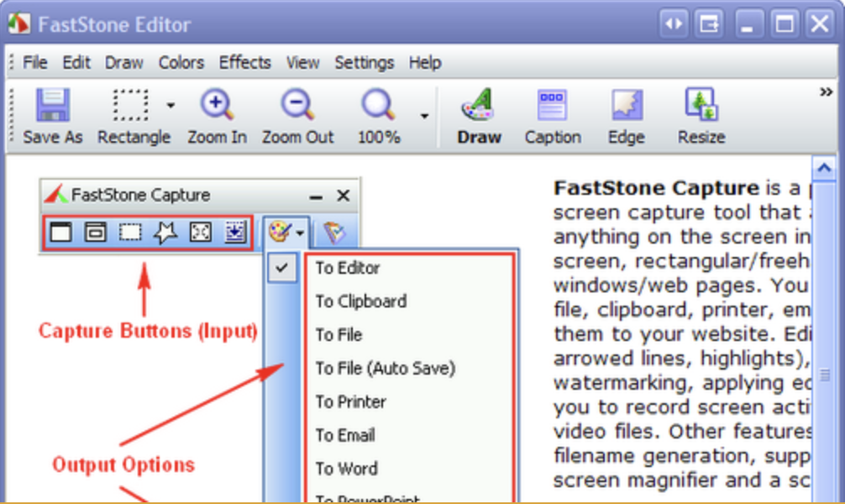
Task: Click the Caption tool icon
Action: pos(552,107)
